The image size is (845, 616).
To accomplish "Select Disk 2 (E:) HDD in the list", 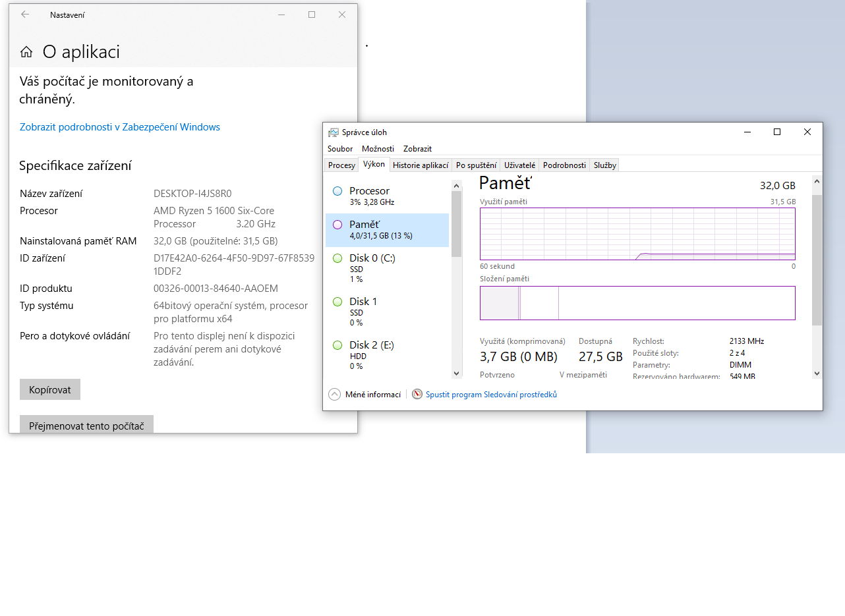I will tap(387, 355).
